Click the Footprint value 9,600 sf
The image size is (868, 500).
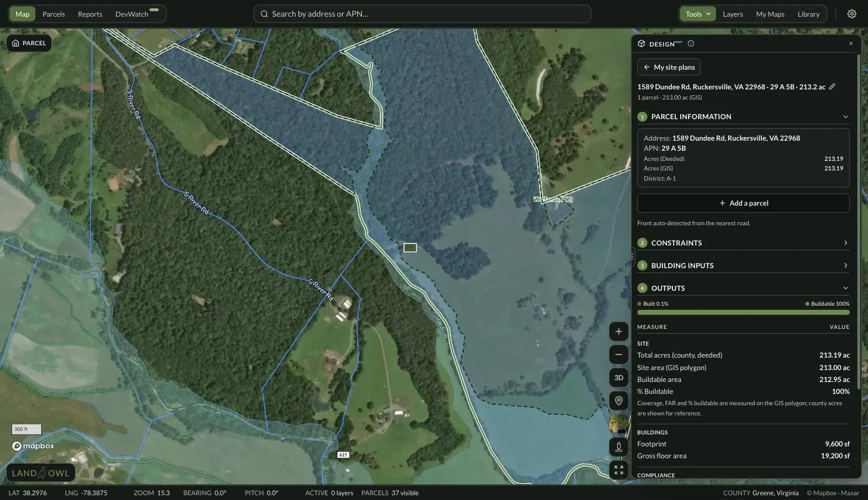pyautogui.click(x=837, y=444)
